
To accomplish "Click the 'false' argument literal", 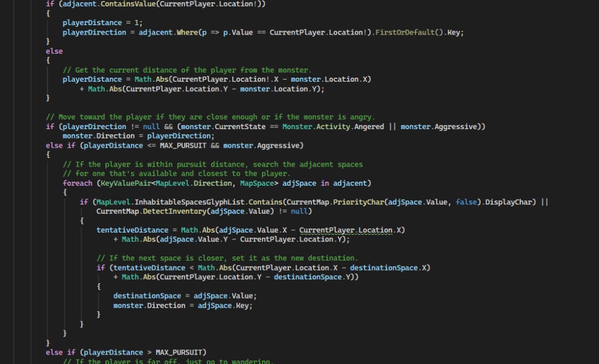I will pos(466,202).
